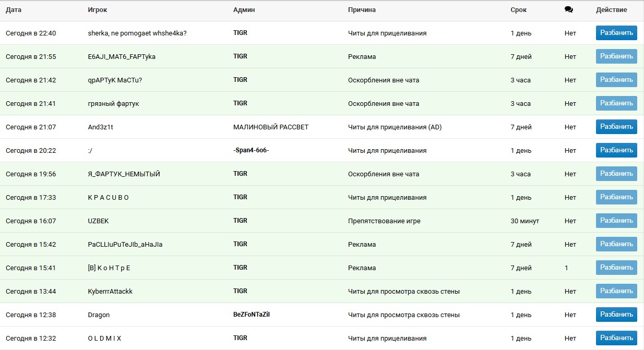Click the Игрок column header

click(98, 10)
